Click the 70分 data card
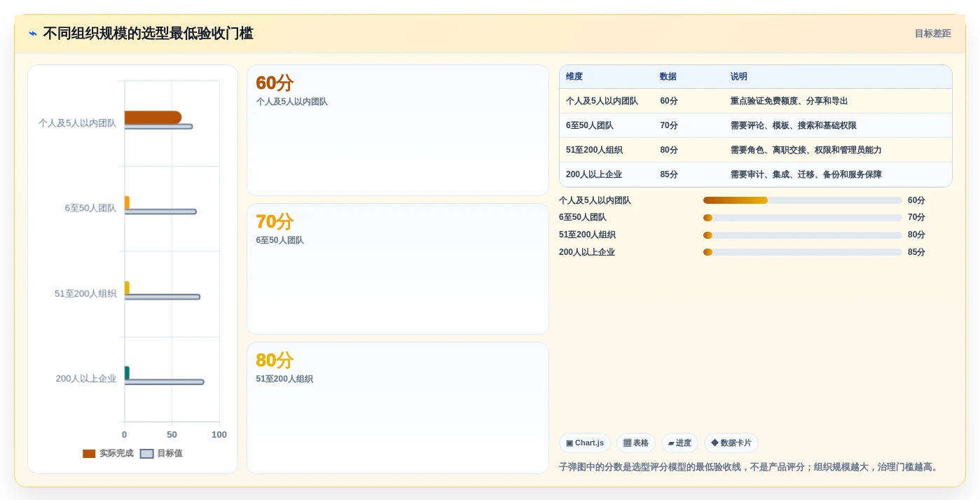 398,269
